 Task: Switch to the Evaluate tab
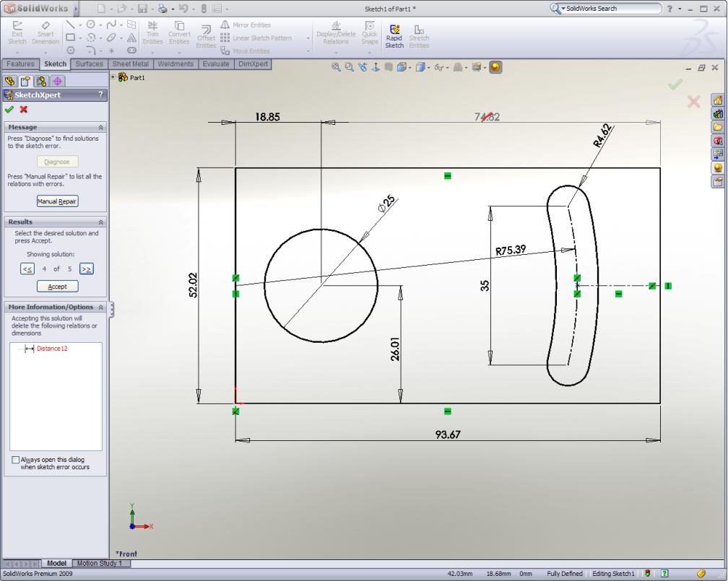[x=216, y=64]
